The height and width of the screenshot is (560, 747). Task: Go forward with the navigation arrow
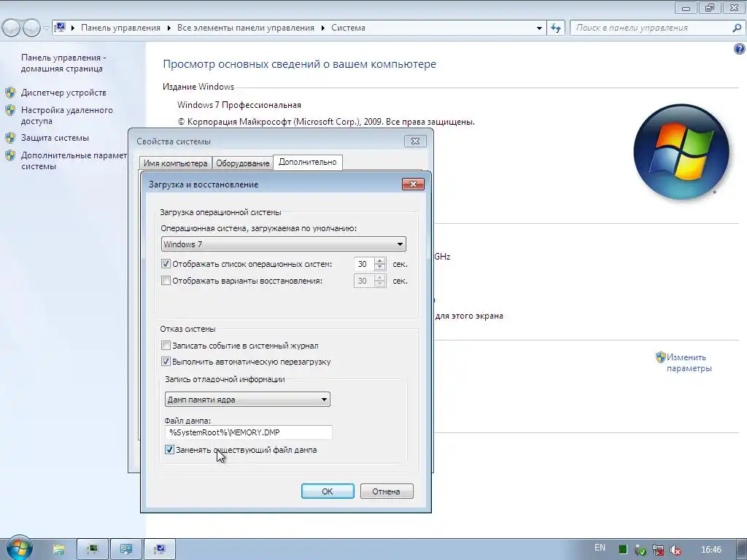click(x=31, y=28)
